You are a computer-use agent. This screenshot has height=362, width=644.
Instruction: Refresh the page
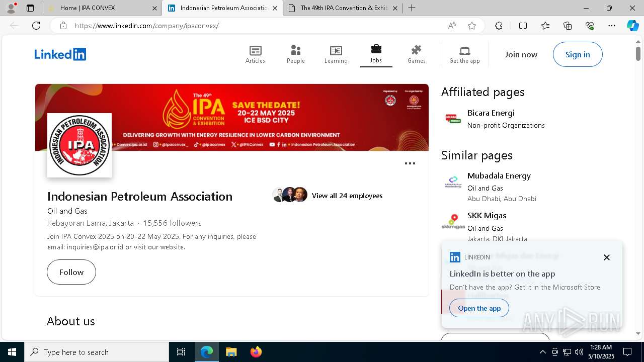[36, 26]
